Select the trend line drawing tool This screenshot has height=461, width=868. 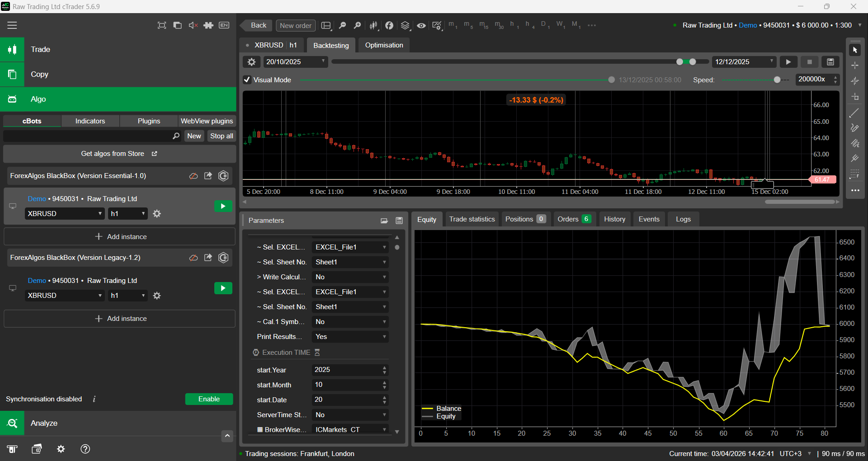(x=854, y=113)
